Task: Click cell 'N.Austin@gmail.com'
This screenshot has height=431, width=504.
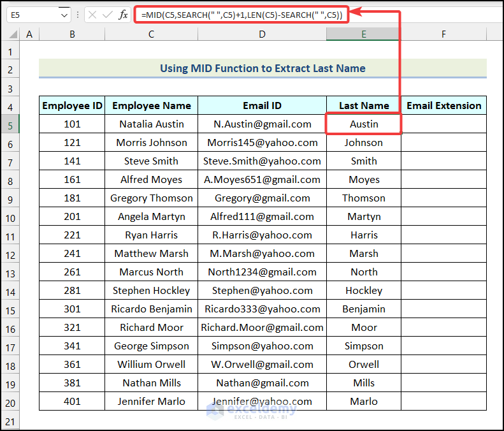Action: point(262,124)
